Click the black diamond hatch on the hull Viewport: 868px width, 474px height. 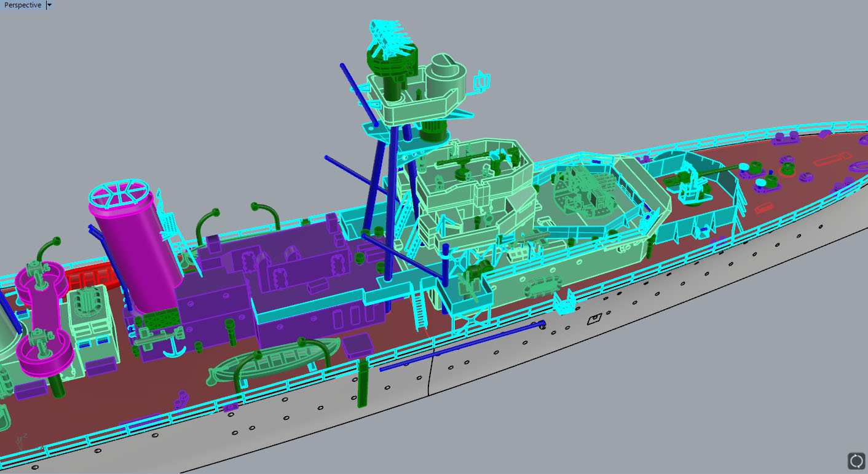tap(594, 319)
